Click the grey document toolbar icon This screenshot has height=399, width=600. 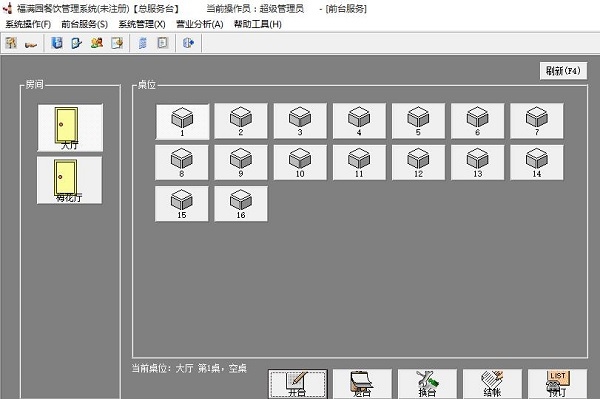click(x=163, y=43)
